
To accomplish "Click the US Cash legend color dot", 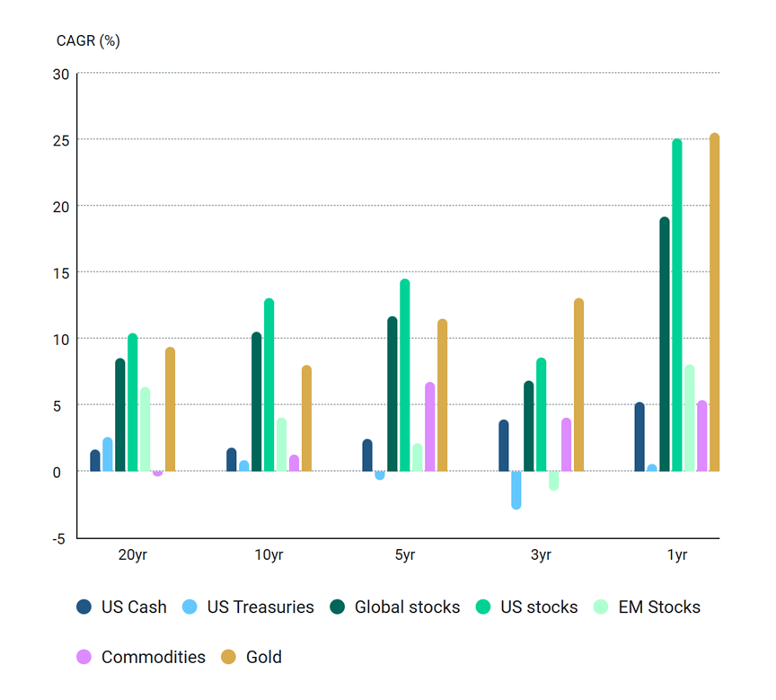I will (84, 607).
